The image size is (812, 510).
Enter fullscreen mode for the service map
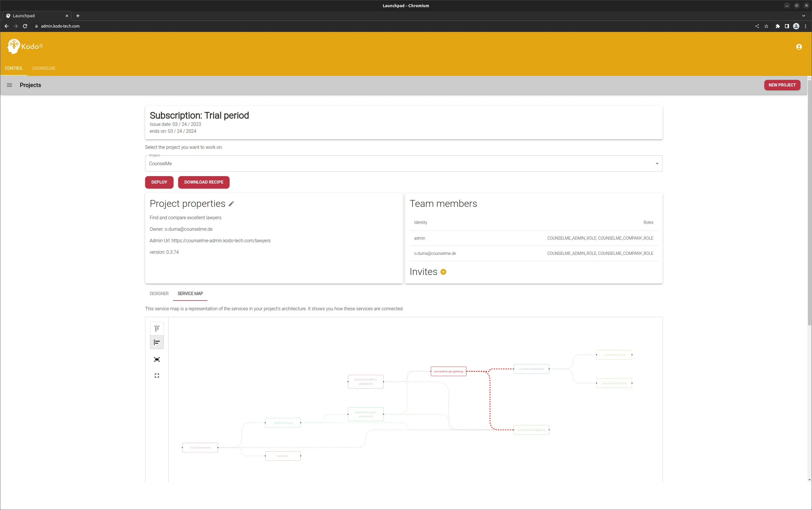pos(157,376)
